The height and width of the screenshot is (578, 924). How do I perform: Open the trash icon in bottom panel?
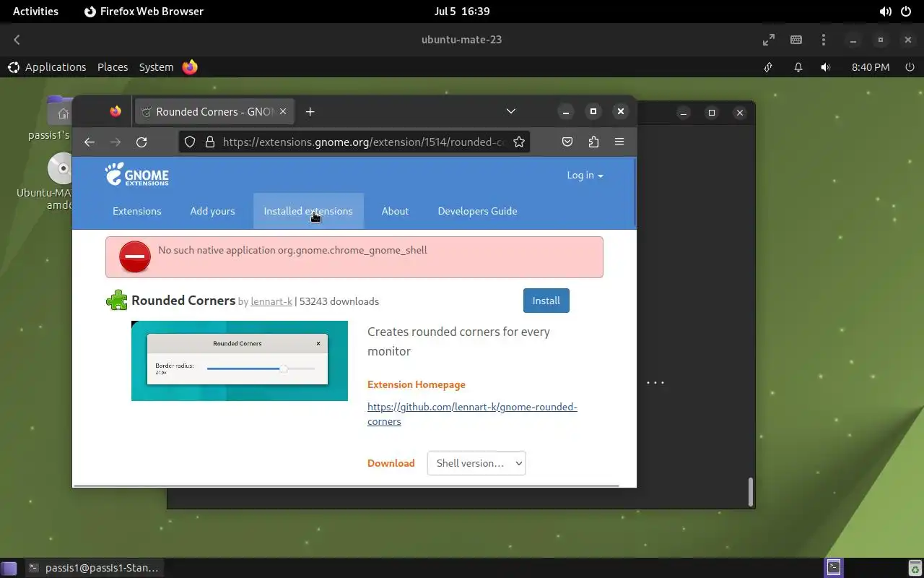(915, 568)
